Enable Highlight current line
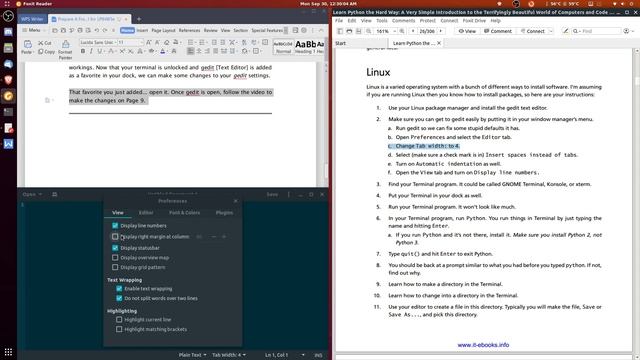The width and height of the screenshot is (640, 360). point(119,320)
